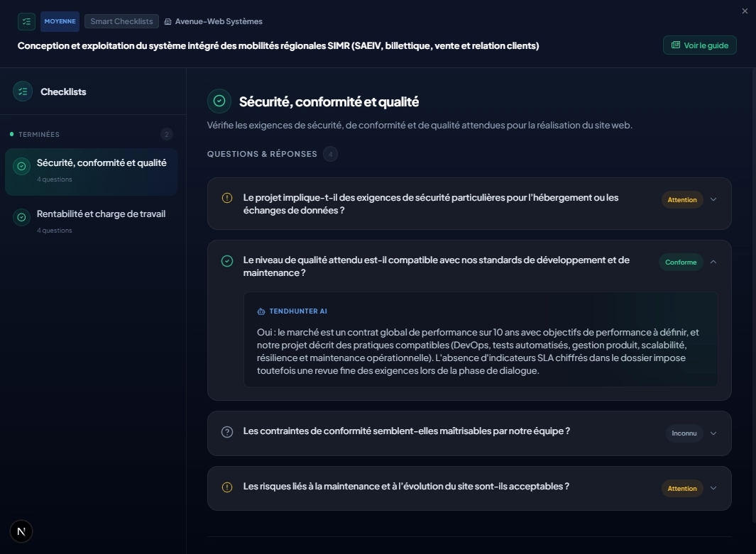Click the tender title about système intégré SIMR

pyautogui.click(x=278, y=46)
